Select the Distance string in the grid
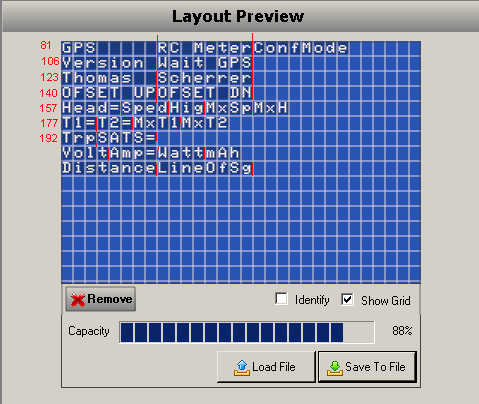 point(109,168)
